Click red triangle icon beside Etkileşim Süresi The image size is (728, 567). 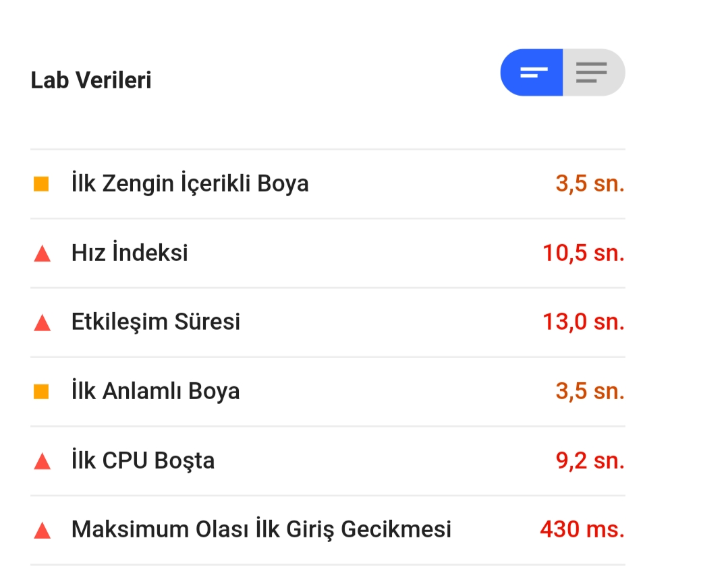click(x=43, y=322)
